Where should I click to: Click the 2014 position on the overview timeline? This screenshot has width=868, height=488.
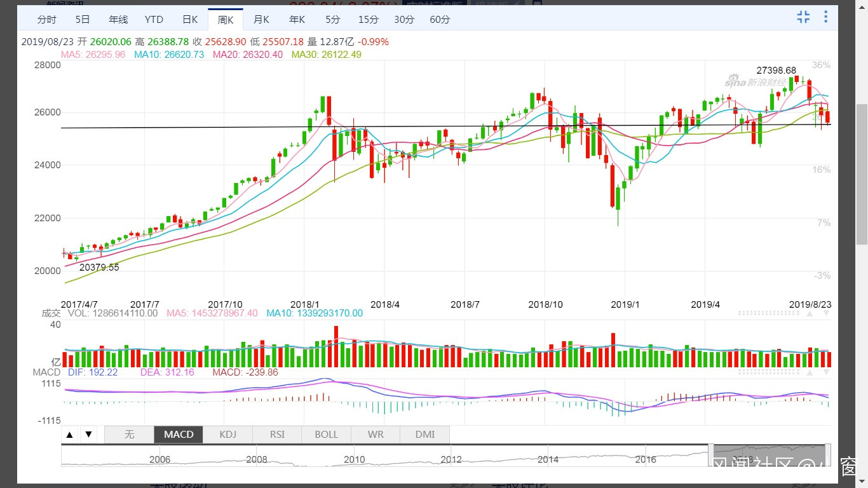click(548, 459)
